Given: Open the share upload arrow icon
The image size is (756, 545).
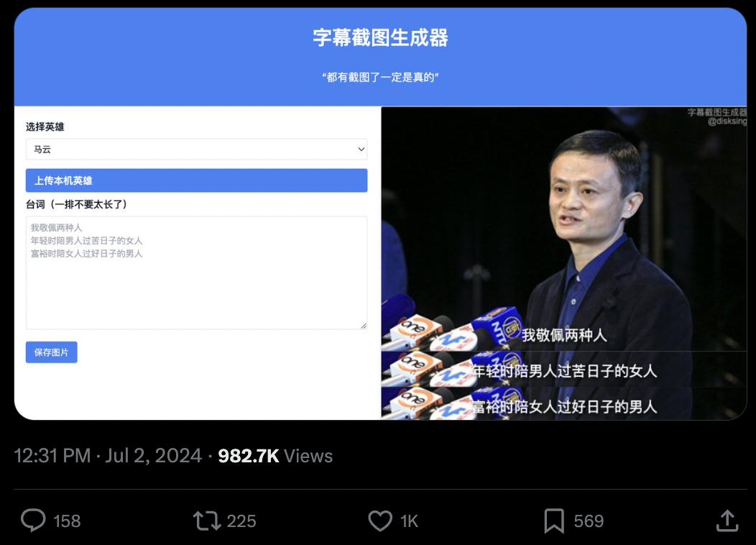Looking at the screenshot, I should [x=727, y=521].
